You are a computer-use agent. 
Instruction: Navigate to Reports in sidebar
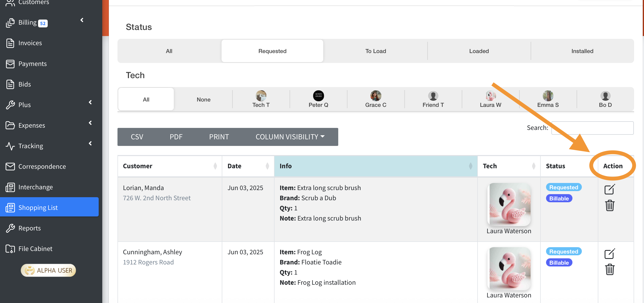29,228
